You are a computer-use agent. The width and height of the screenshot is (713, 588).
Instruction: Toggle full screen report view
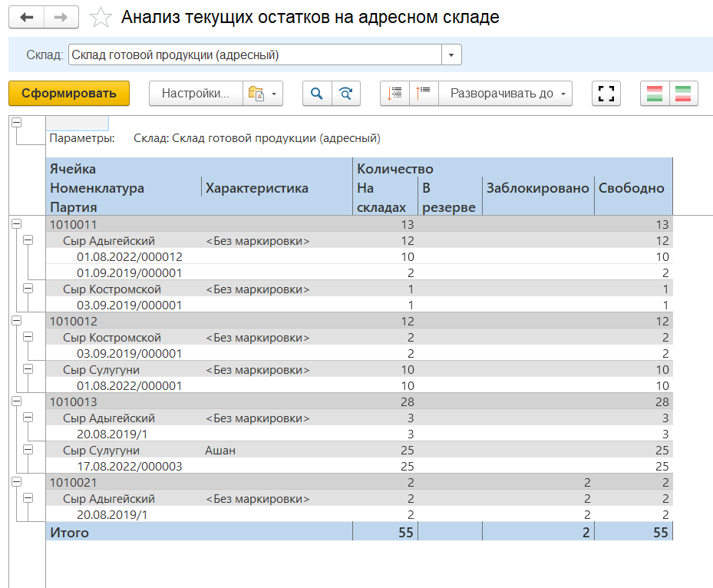tap(606, 94)
